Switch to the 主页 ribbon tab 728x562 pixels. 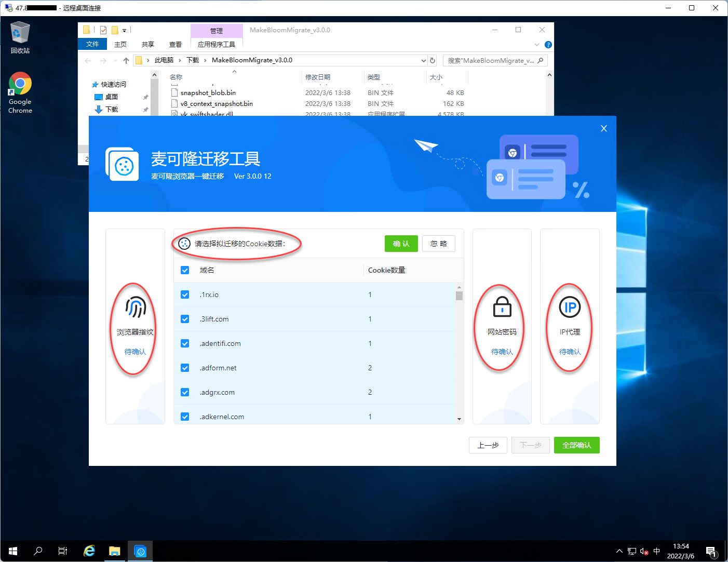click(x=120, y=45)
